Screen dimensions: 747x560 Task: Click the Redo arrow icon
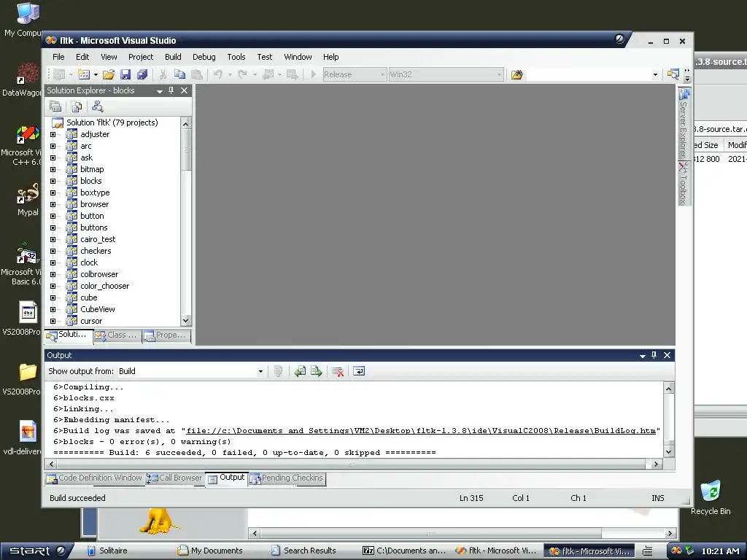click(x=242, y=74)
